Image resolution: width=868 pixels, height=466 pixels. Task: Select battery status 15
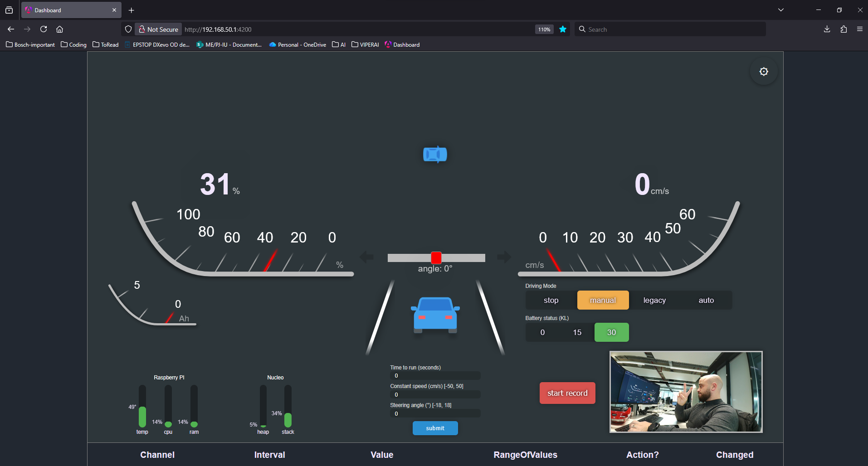point(577,332)
